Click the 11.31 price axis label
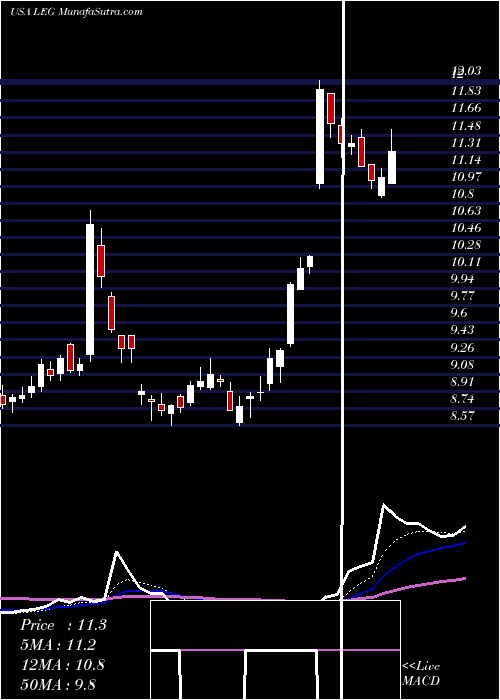500x700 pixels. click(466, 143)
